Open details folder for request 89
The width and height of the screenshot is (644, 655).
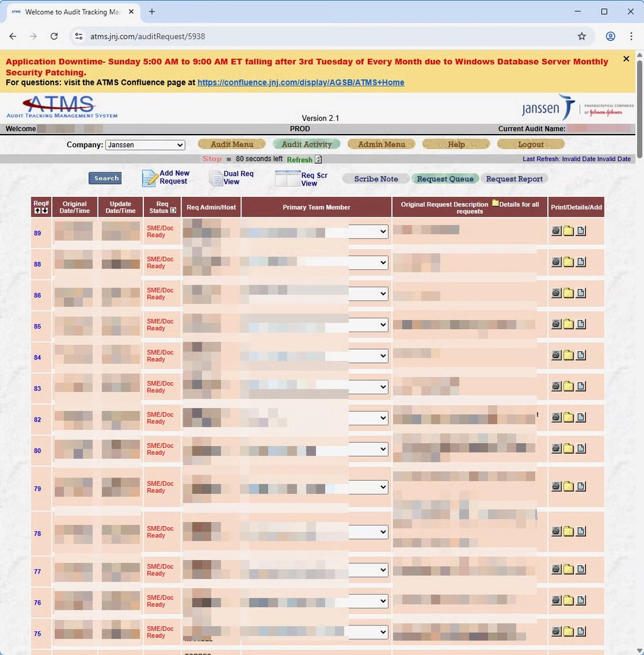(569, 230)
